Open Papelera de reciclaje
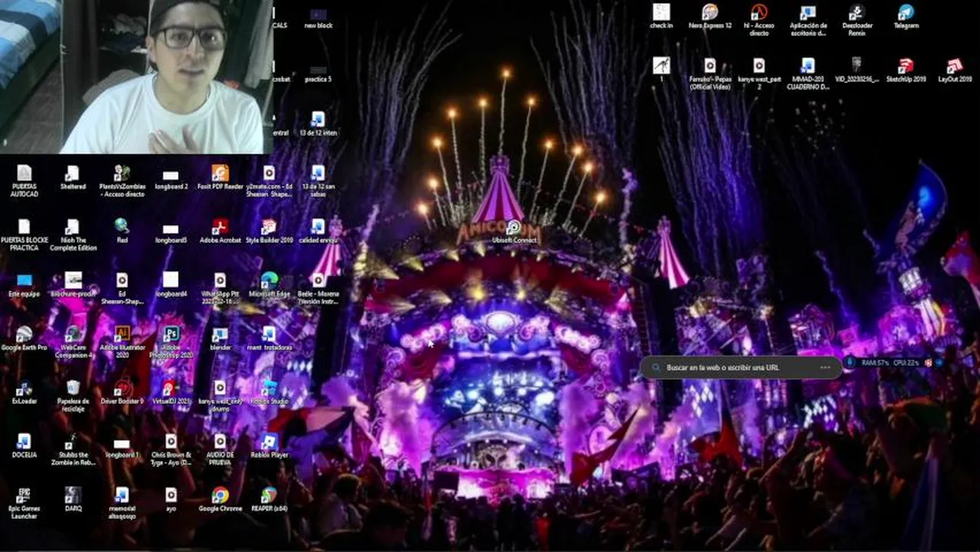This screenshot has height=552, width=980. pos(73,396)
